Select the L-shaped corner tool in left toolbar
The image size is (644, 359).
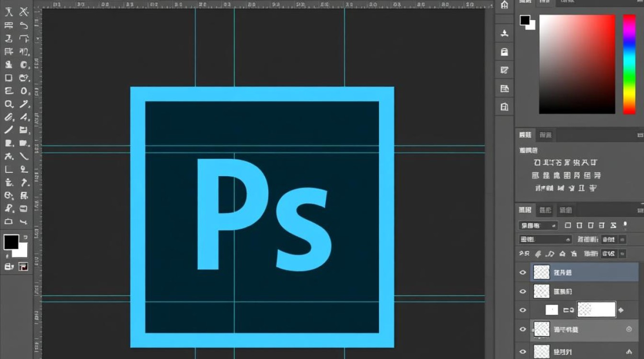9,169
